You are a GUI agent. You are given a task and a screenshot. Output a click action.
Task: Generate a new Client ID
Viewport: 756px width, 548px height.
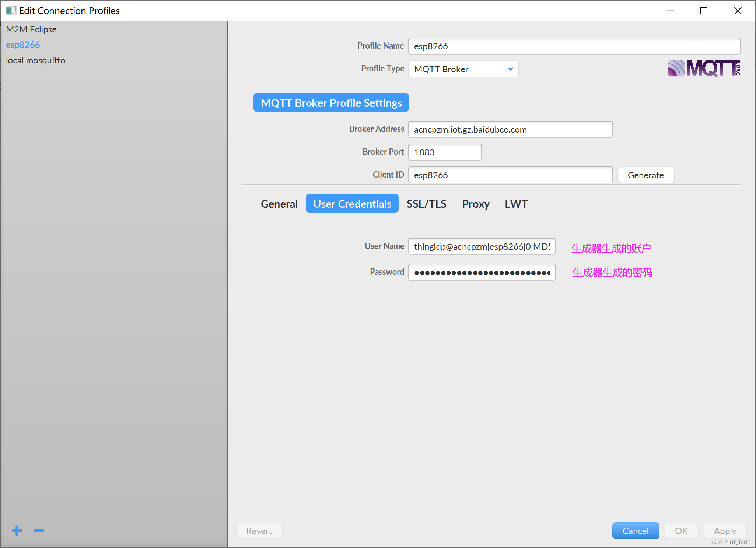(646, 175)
